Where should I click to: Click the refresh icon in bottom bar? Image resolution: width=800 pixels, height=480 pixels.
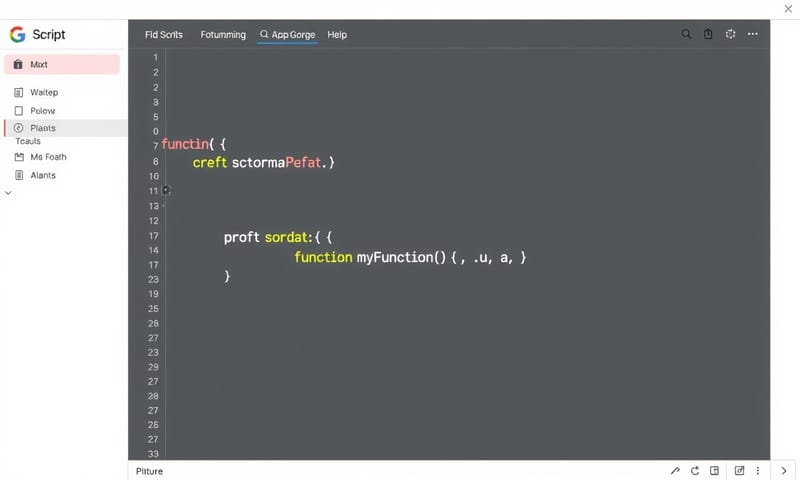pos(695,471)
